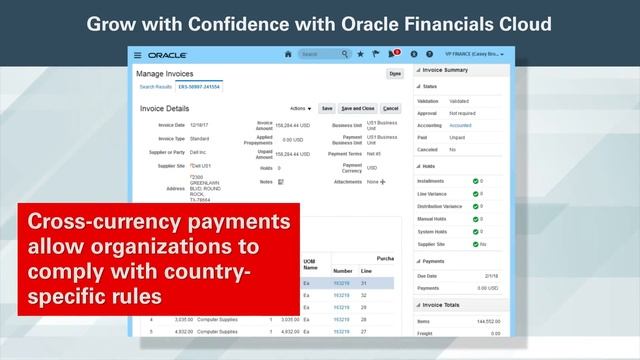Open the watchlist flag icon
This screenshot has height=360, width=640.
[376, 54]
